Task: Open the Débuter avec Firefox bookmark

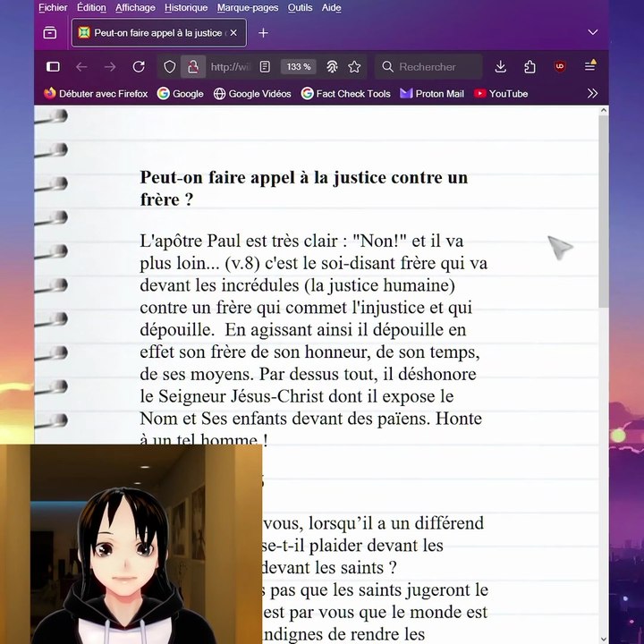Action: (96, 94)
